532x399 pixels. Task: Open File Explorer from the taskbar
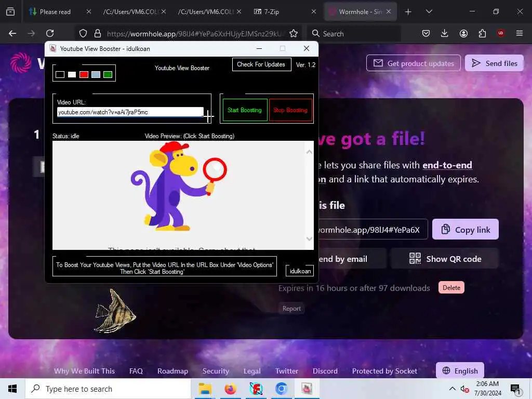(205, 389)
